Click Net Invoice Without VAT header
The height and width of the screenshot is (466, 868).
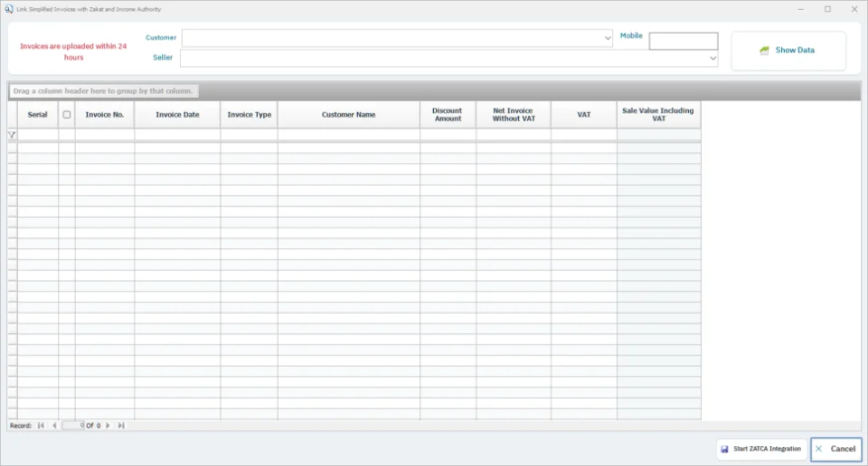point(514,115)
